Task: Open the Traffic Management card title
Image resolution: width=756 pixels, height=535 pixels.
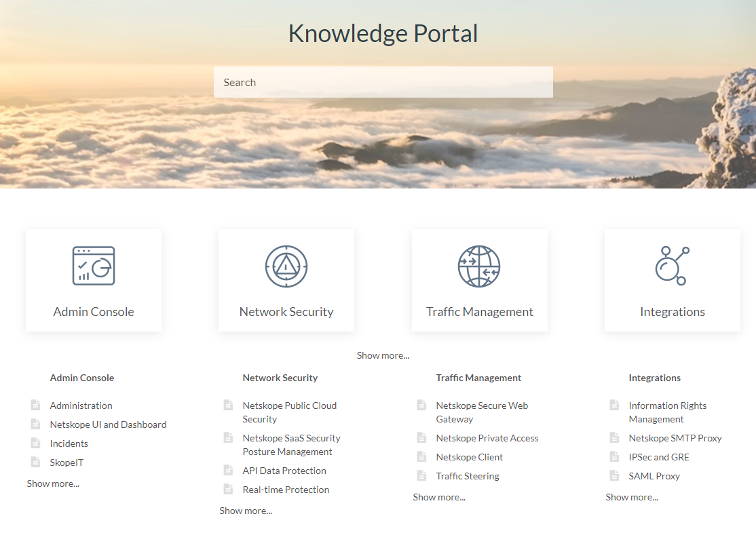Action: click(480, 311)
